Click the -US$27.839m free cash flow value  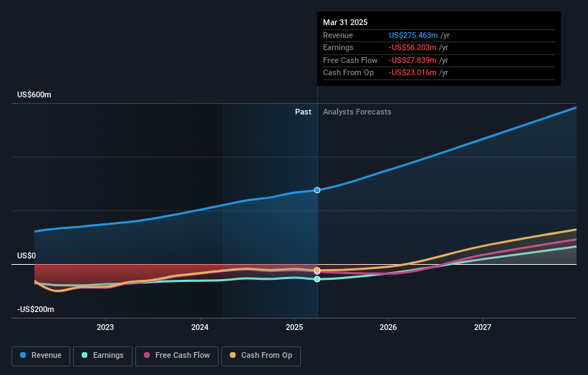[413, 60]
